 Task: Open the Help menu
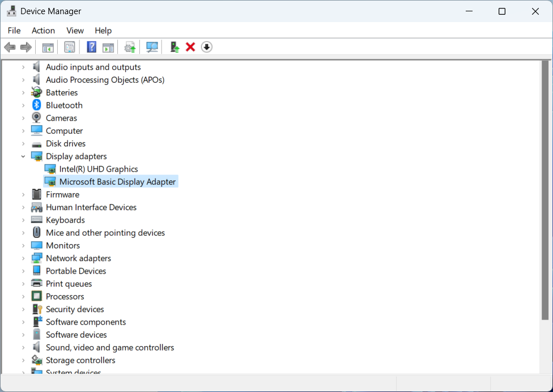(103, 31)
